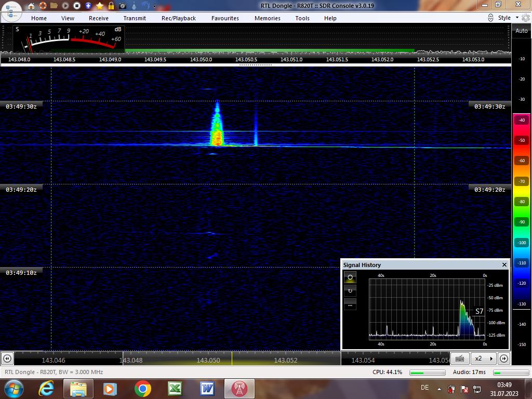
Task: Open the Receive ribbon tab
Action: click(99, 18)
